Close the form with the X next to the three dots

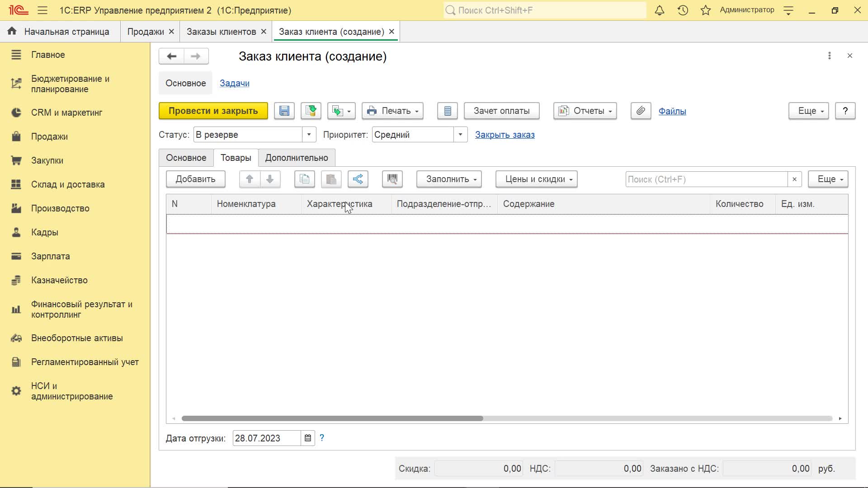[850, 56]
